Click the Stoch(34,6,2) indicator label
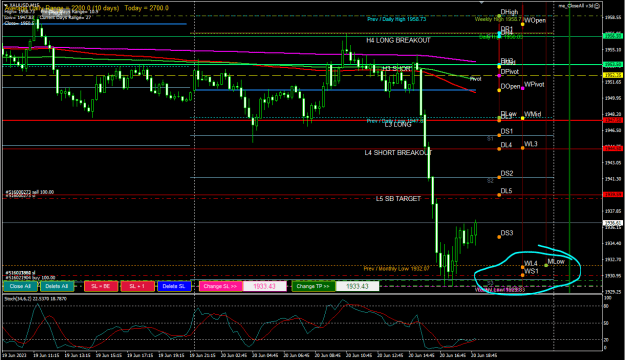625x360 pixels. (35, 299)
